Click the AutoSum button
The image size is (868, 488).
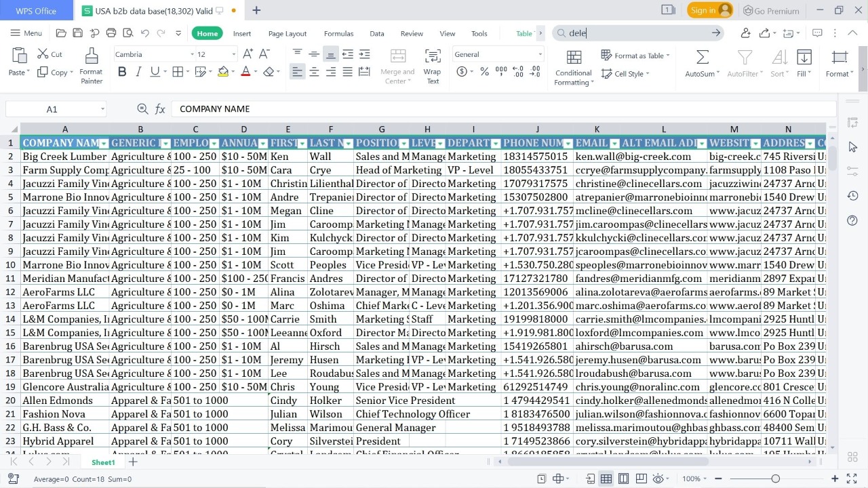click(703, 64)
